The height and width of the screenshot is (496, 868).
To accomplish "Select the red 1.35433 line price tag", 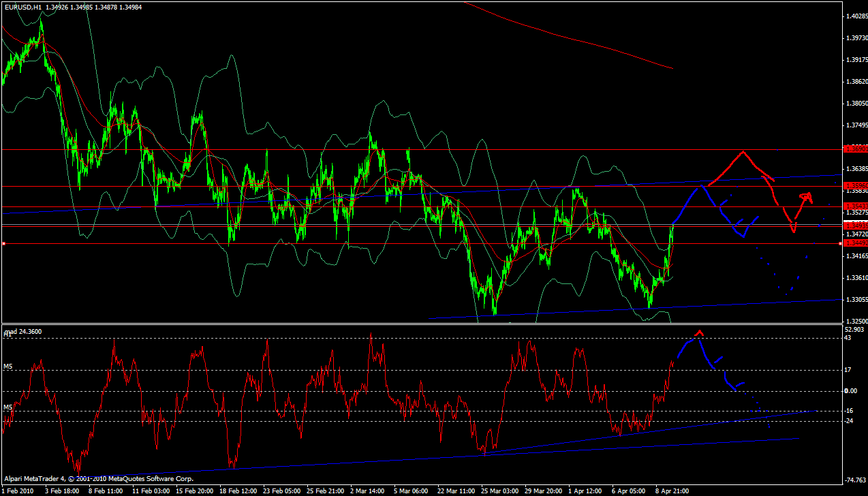I will [x=854, y=206].
